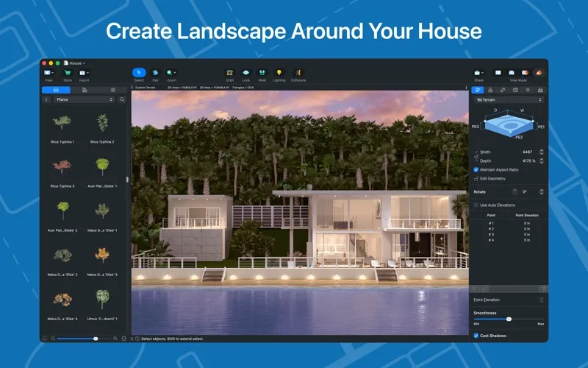Screen dimensions: 588x368
Task: Open the Store cart icon
Action: 68,73
